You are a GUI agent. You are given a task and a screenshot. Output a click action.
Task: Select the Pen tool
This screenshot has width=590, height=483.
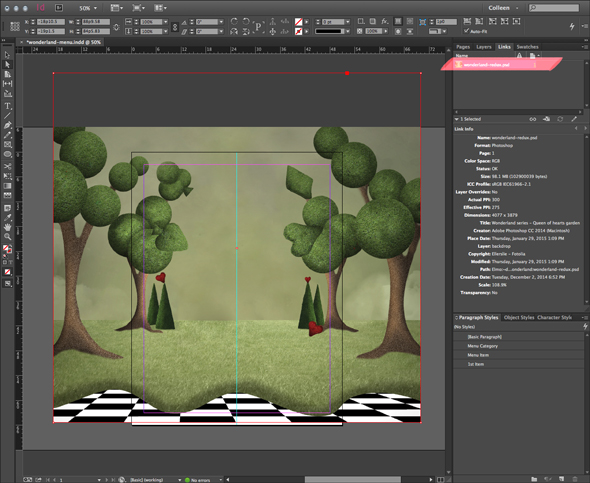point(7,125)
